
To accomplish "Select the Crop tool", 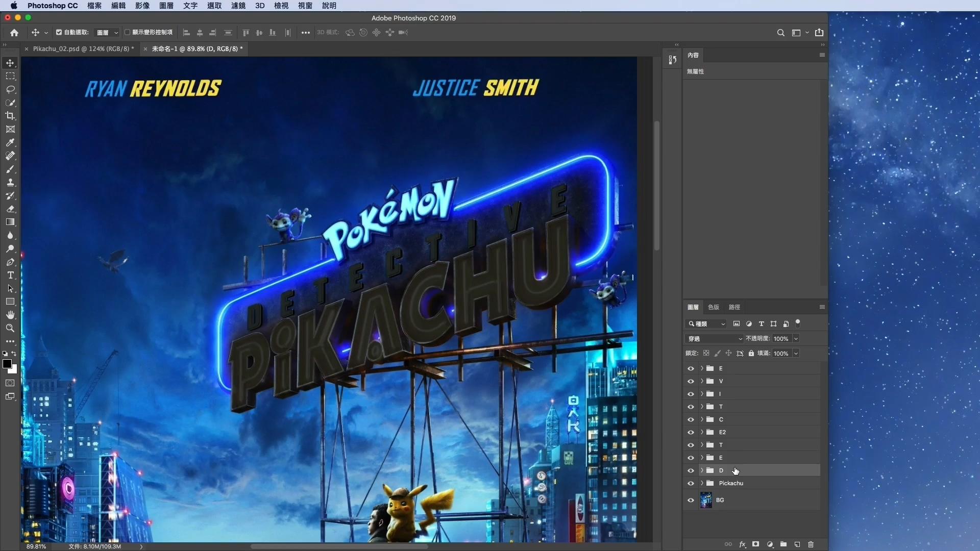I will pos(10,116).
